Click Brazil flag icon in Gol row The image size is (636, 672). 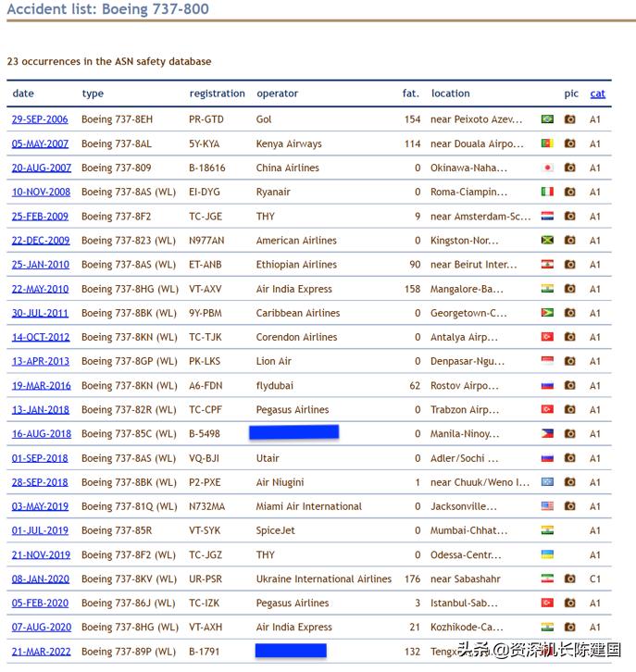547,119
